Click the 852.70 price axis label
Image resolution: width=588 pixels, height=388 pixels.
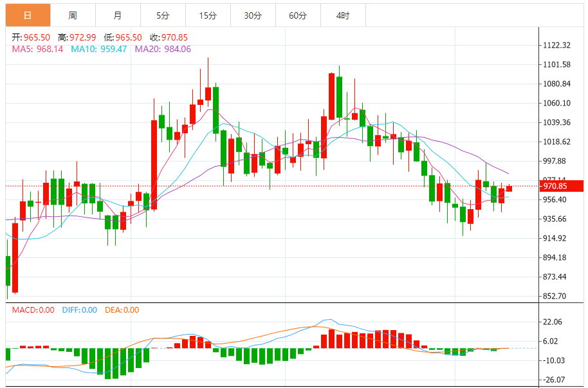pos(555,296)
